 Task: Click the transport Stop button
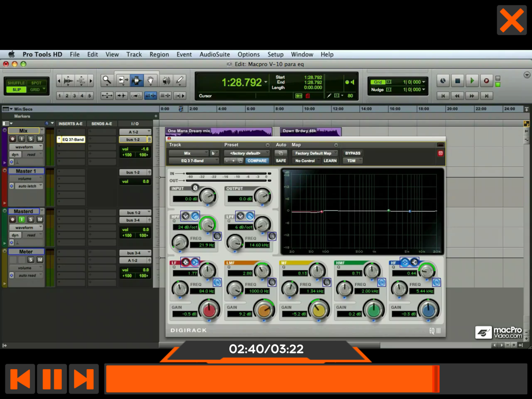tap(458, 81)
